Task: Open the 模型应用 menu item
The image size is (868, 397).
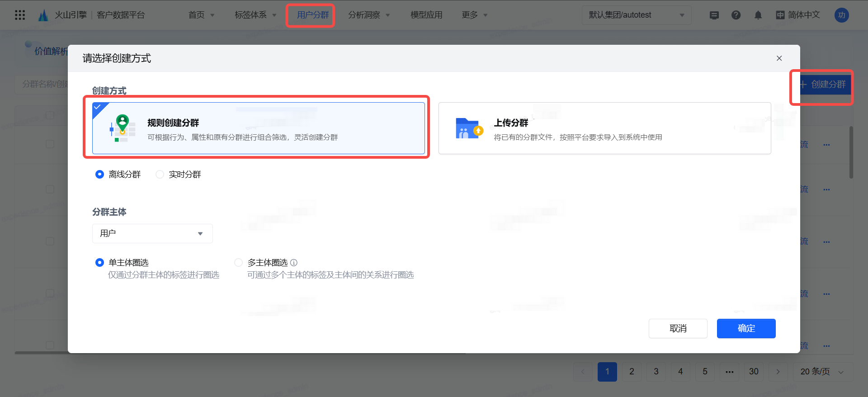Action: point(426,15)
